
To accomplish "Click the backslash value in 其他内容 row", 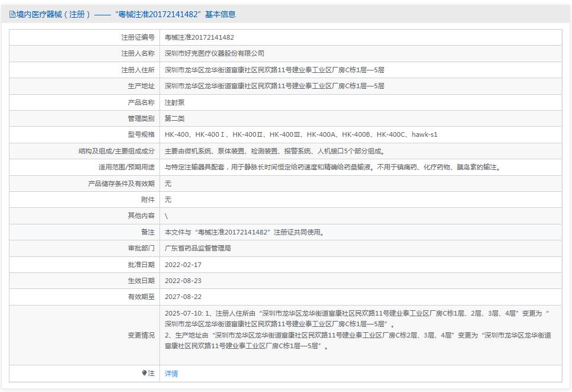I will [x=167, y=216].
